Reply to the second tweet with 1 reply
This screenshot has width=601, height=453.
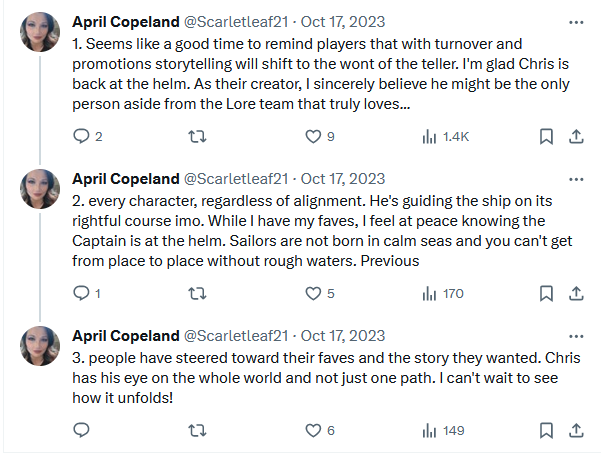(x=82, y=294)
